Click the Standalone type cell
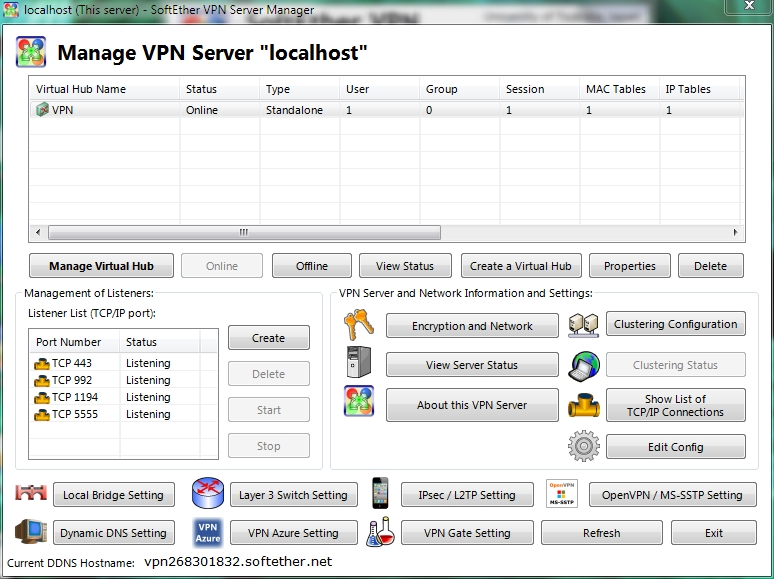 pos(294,110)
